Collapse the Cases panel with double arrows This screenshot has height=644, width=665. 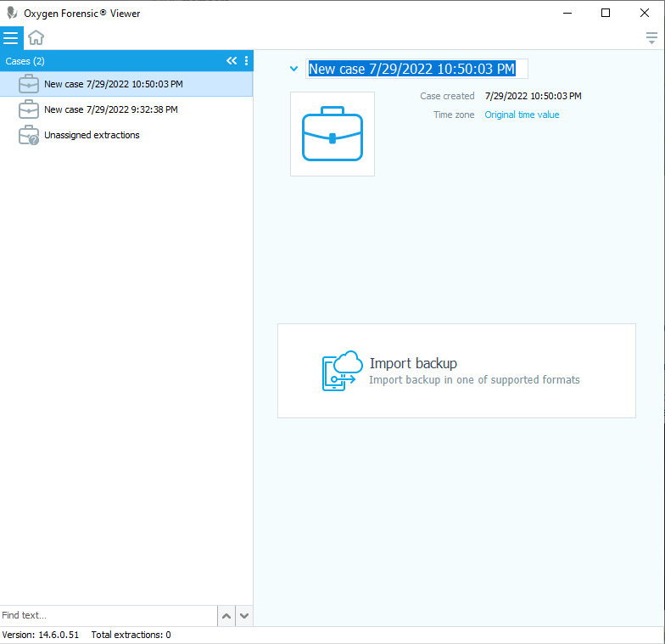[232, 61]
